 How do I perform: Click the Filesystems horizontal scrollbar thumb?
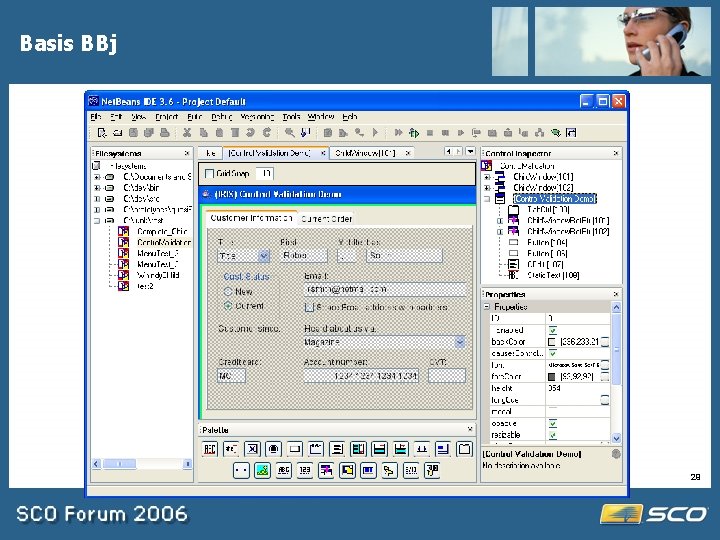coord(119,464)
